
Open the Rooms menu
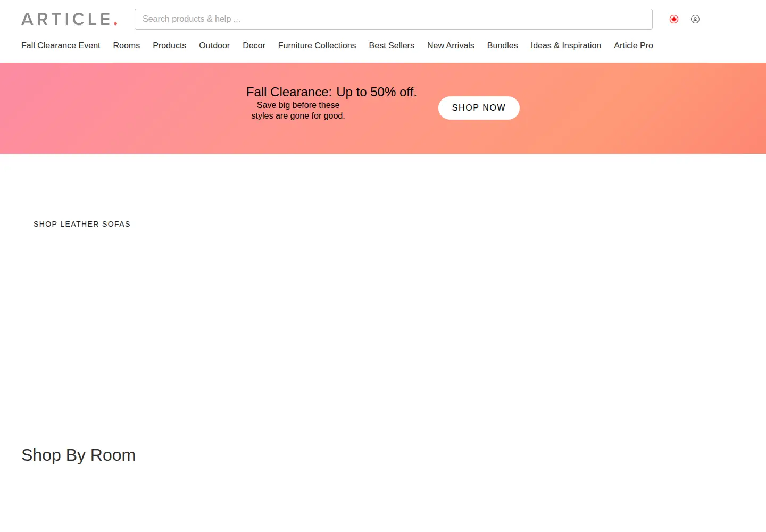(x=127, y=46)
